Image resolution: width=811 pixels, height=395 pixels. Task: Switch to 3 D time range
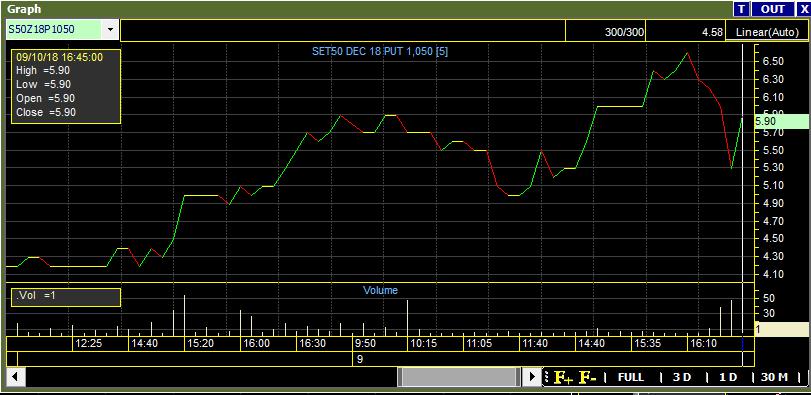pos(682,377)
